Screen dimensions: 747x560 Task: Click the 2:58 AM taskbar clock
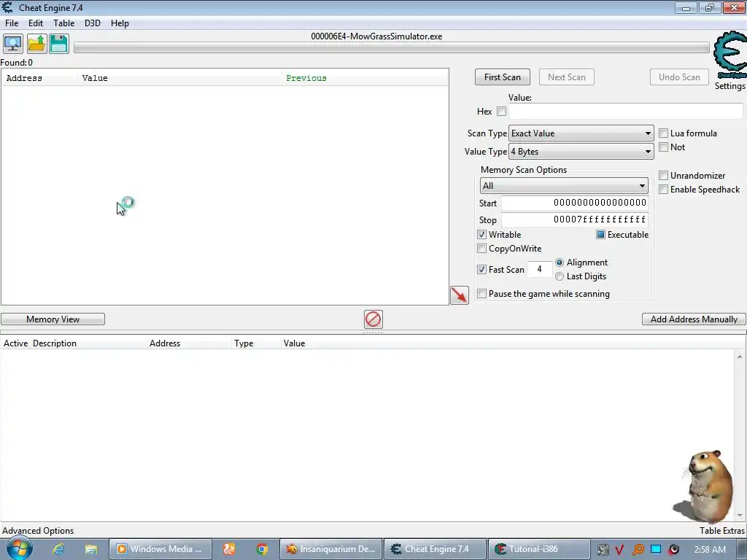click(710, 550)
